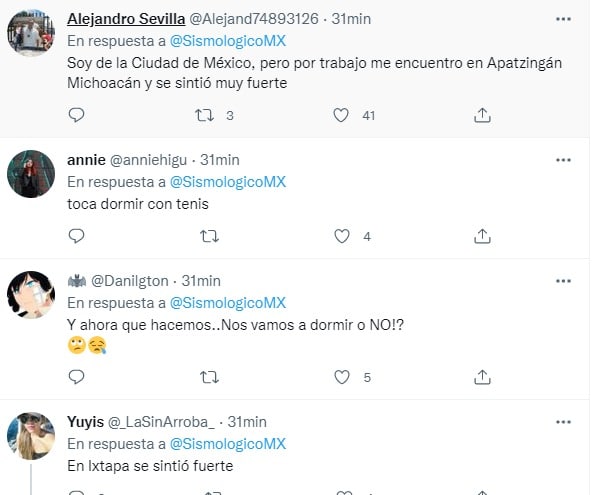Screen dimensions: 599x495
Task: Like annie's tweet about tenis
Action: pos(342,236)
